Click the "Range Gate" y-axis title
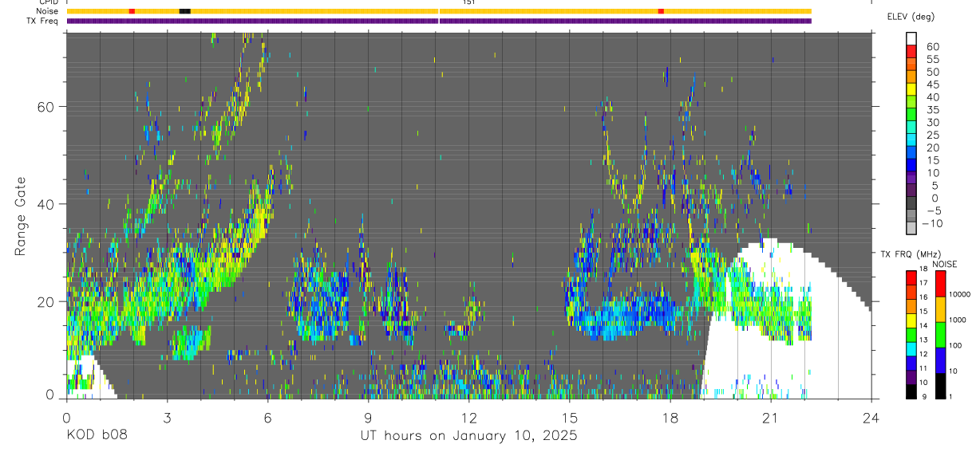The height and width of the screenshot is (452, 980). point(22,216)
